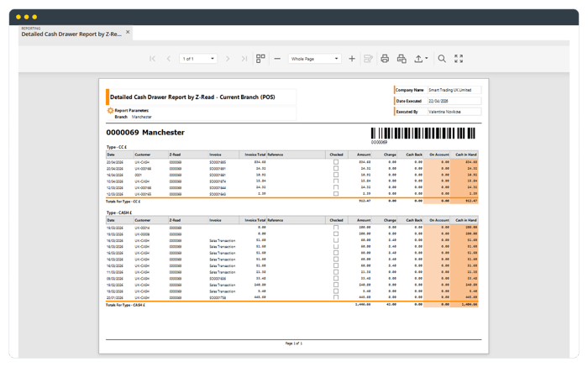Tick the Checked box in the 21.58 CASH row
Image resolution: width=588 pixels, height=367 pixels.
pyautogui.click(x=336, y=272)
